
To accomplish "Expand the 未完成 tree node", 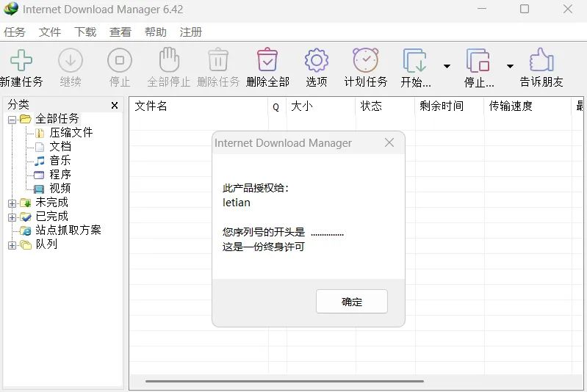I will point(12,203).
